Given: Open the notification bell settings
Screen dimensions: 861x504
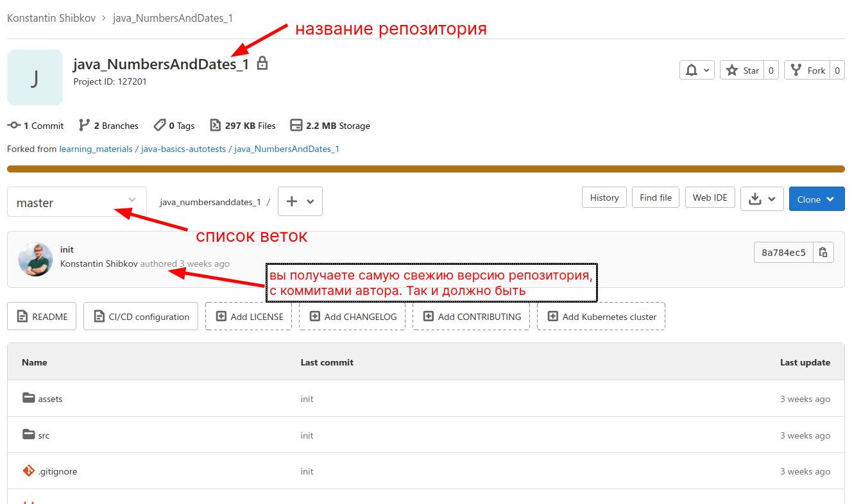Looking at the screenshot, I should click(x=697, y=71).
